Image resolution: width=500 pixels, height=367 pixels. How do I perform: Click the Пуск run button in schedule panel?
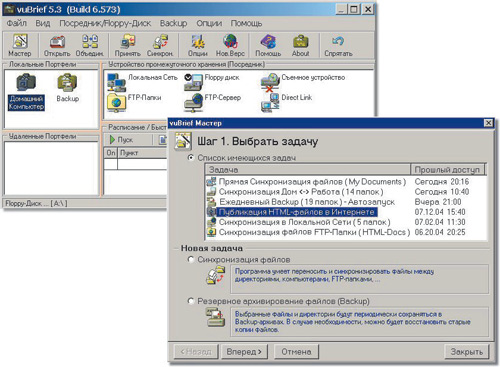pyautogui.click(x=122, y=140)
